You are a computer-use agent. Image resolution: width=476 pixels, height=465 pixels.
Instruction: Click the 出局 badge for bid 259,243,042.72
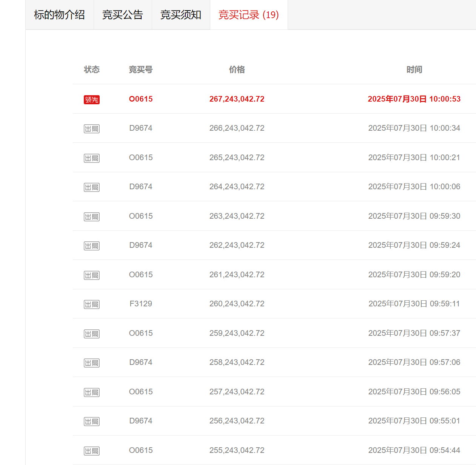coord(92,334)
